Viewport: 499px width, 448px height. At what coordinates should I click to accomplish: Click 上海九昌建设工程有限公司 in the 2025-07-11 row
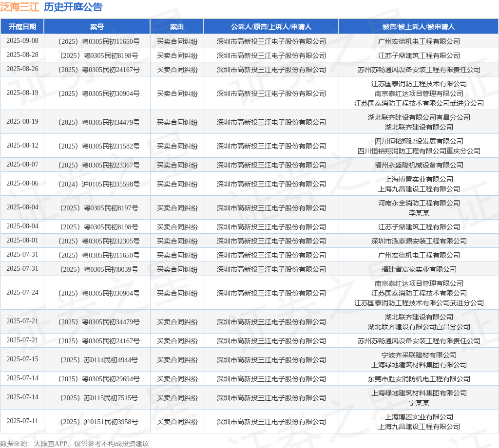coord(419,427)
